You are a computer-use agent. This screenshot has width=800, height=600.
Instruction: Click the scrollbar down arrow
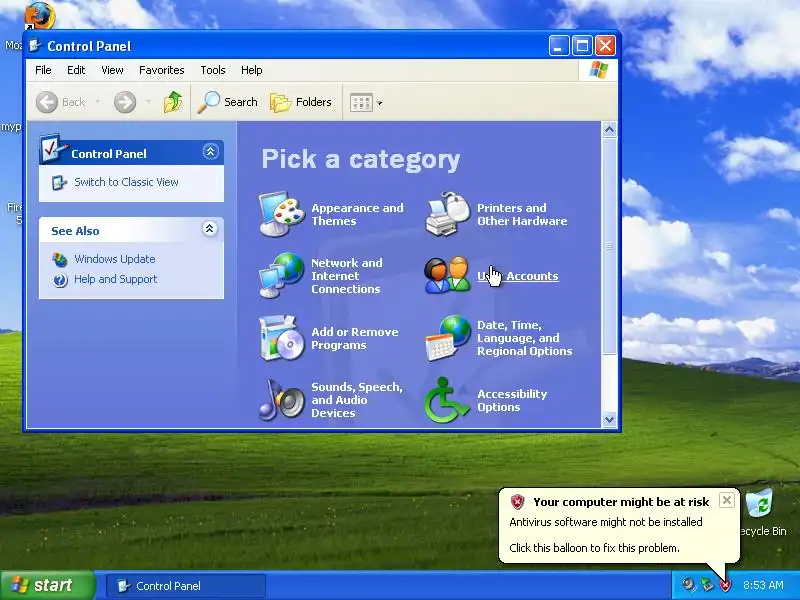609,419
